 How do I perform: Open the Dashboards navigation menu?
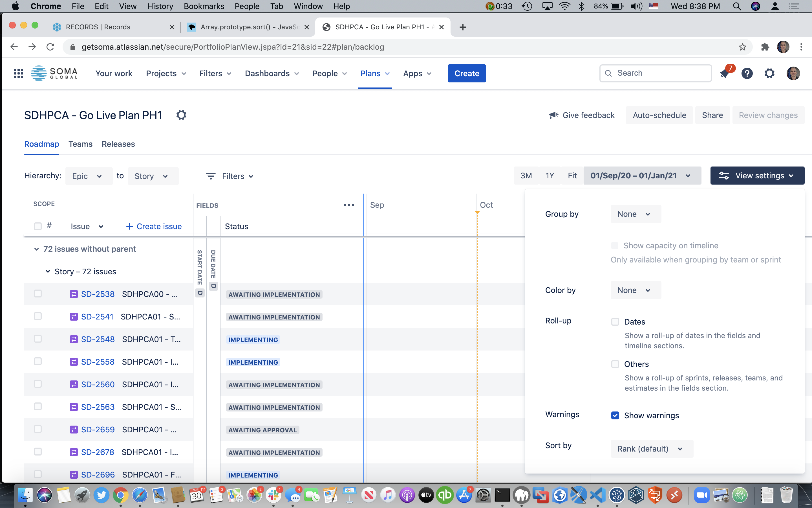pos(272,74)
